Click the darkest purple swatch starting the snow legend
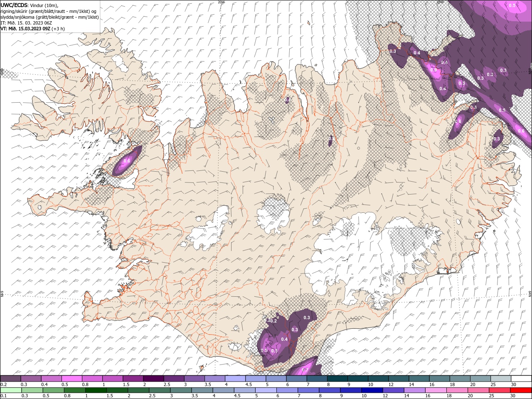 (x=11, y=379)
